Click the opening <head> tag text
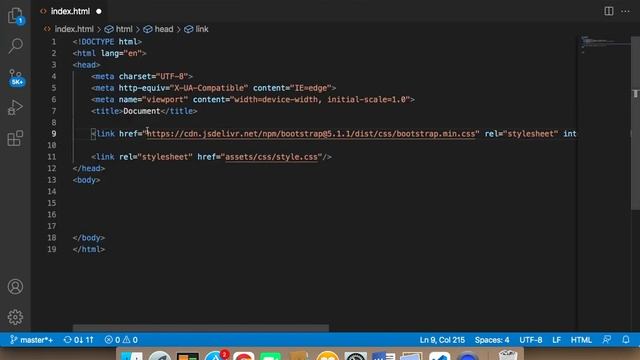Screen dimensions: 640x360 86,64
